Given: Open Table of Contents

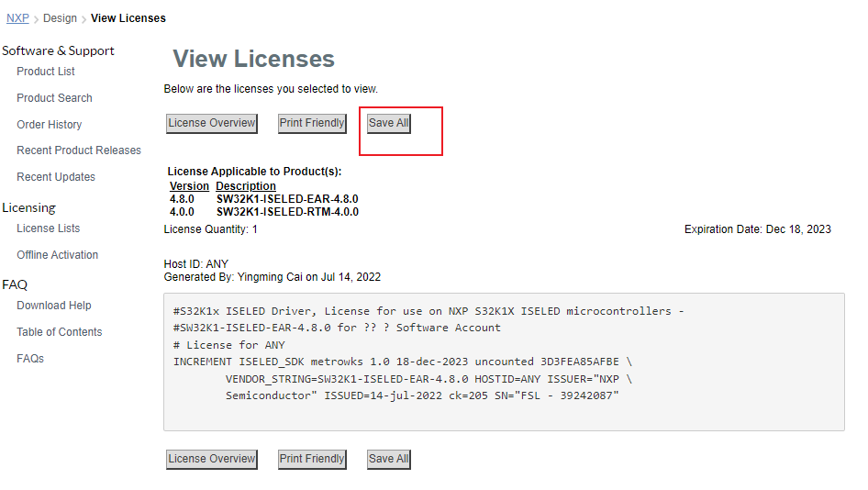Looking at the screenshot, I should tap(59, 332).
